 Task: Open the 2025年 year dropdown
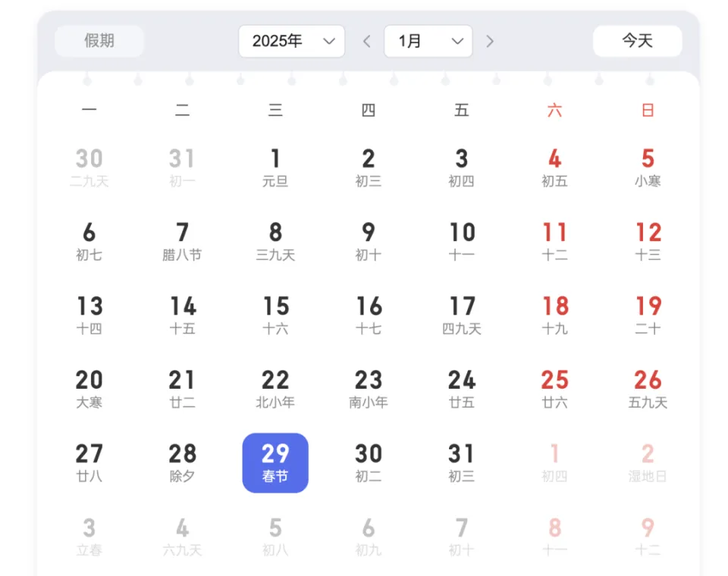click(291, 41)
